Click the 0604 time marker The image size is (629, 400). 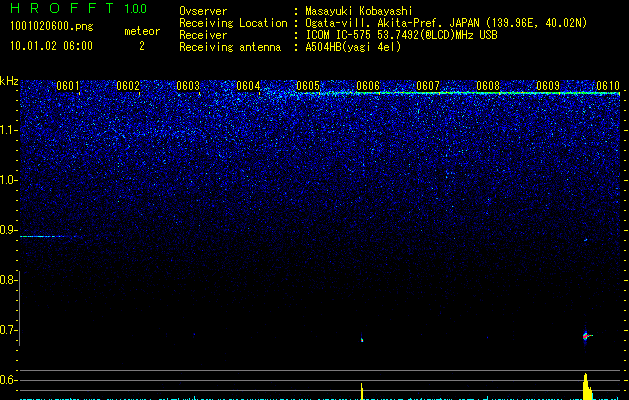coord(248,86)
